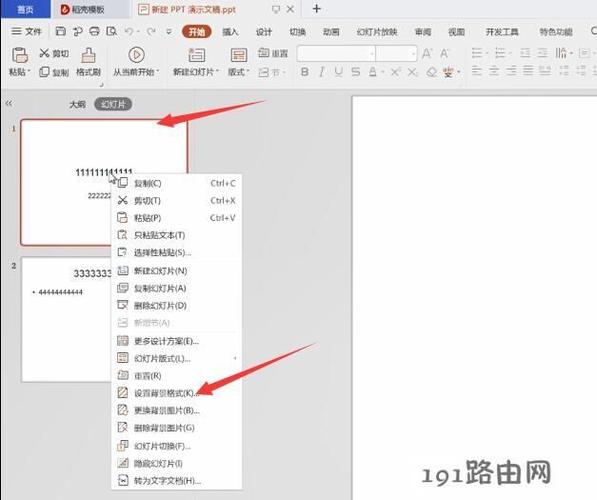Open the font color A button

373,72
